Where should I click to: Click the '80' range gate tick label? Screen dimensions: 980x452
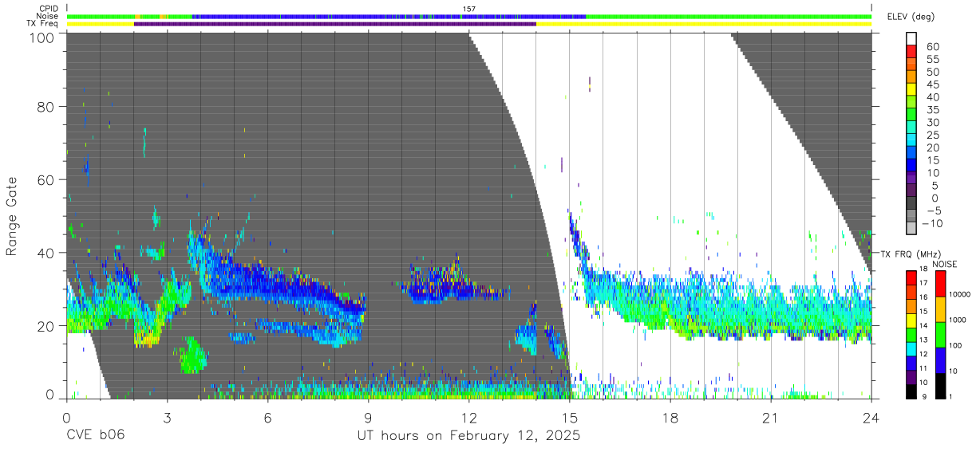(x=47, y=107)
